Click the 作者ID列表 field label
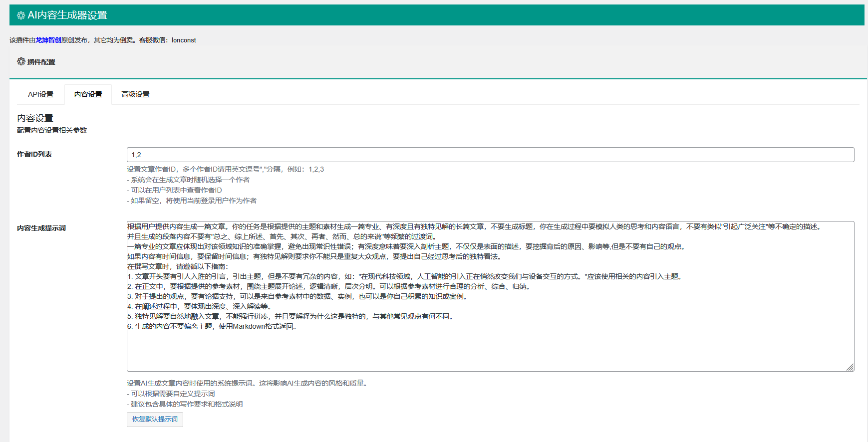868x442 pixels. (34, 154)
